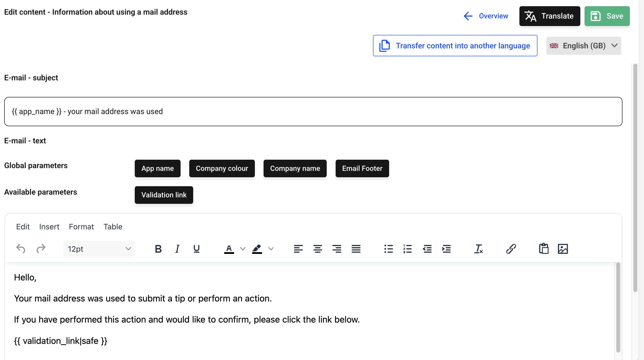The width and height of the screenshot is (644, 360).
Task: Open the 12pt font size dropdown
Action: click(99, 249)
